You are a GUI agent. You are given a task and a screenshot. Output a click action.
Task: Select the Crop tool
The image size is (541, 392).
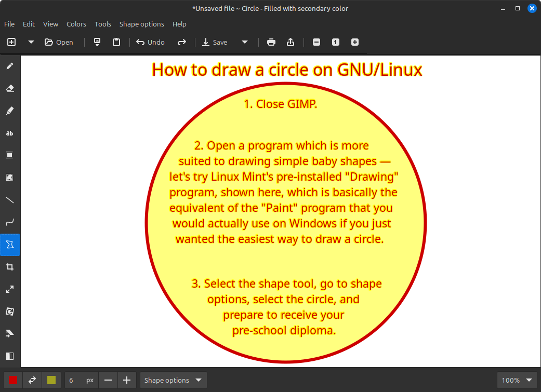click(10, 267)
